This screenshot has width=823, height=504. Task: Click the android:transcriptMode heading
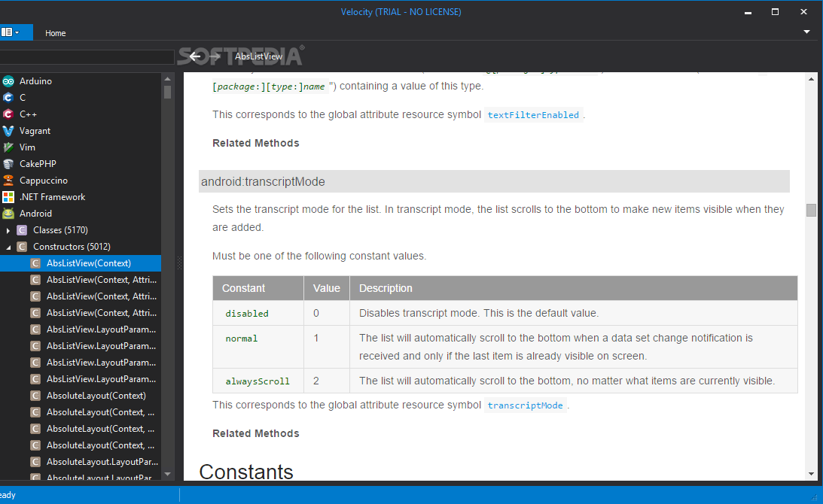click(494, 181)
